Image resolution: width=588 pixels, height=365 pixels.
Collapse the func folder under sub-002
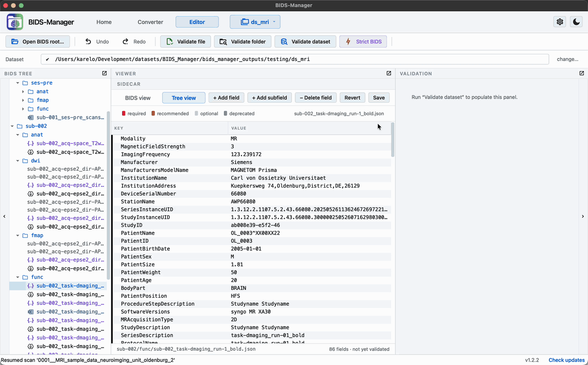[18, 277]
